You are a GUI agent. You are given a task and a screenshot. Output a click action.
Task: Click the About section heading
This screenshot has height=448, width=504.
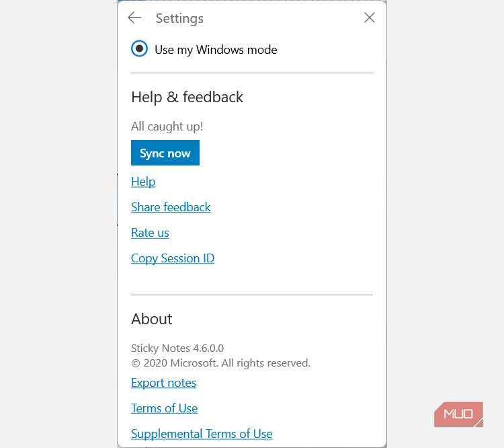click(152, 319)
